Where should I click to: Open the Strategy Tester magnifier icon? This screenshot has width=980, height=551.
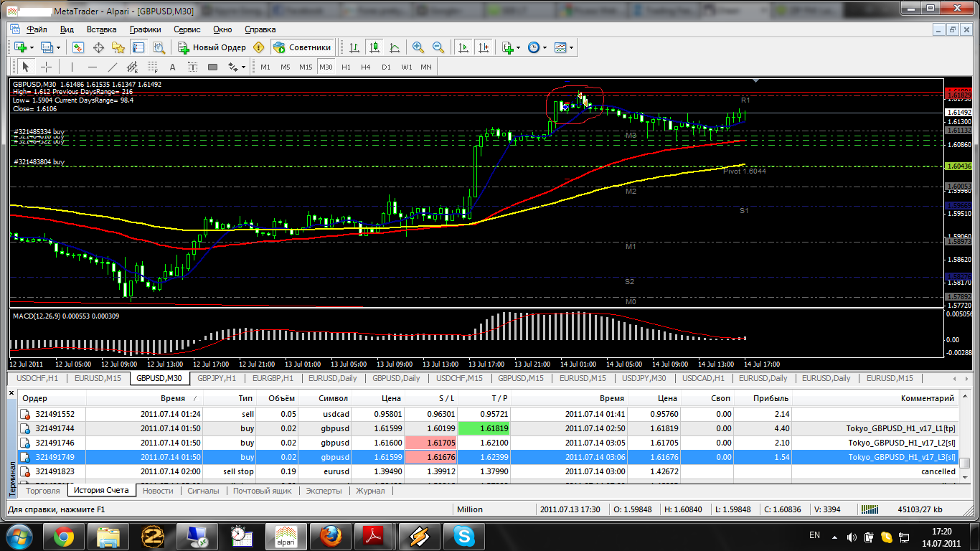click(x=159, y=47)
